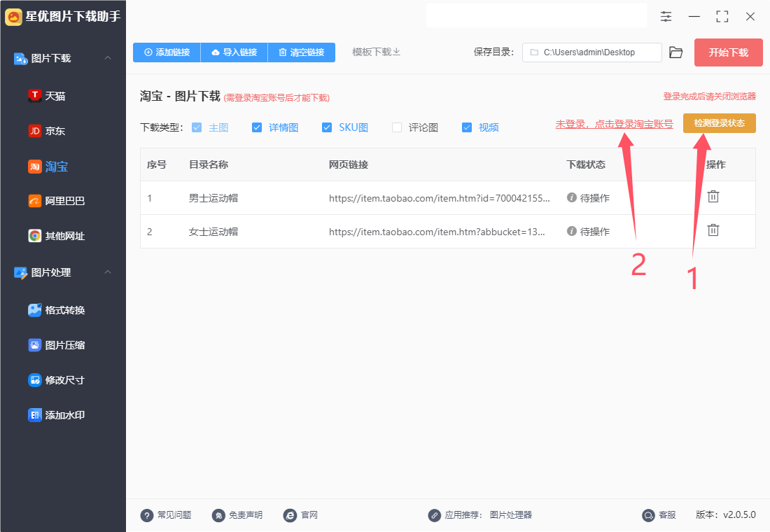Viewport: 770px width, 532px height.
Task: Select the 女士运动帽 directory name cell
Action: [x=213, y=232]
